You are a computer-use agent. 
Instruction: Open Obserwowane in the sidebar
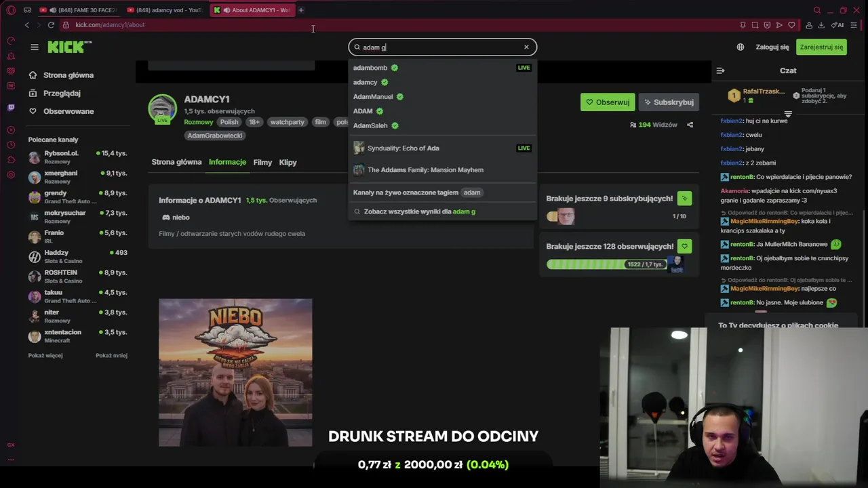[x=68, y=111]
